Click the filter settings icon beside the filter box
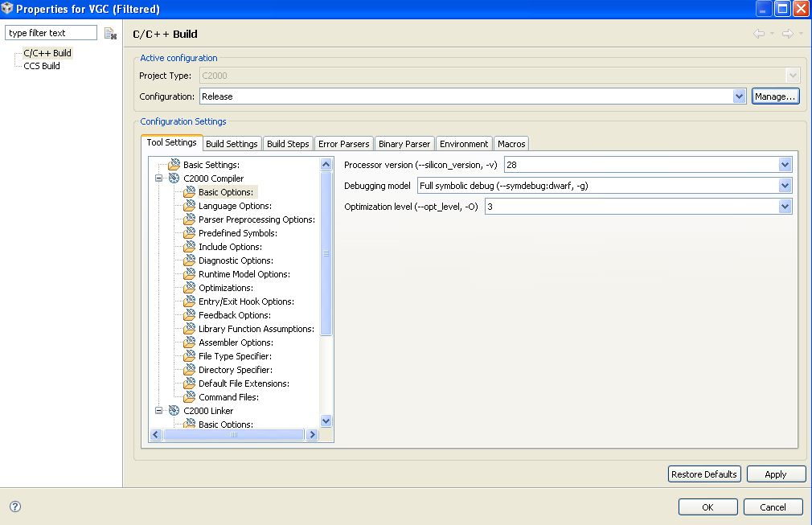Screen dimensions: 812x525 (x=110, y=32)
